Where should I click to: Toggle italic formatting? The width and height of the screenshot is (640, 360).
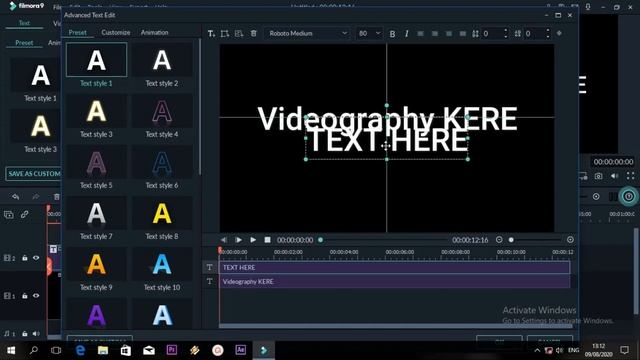click(407, 34)
